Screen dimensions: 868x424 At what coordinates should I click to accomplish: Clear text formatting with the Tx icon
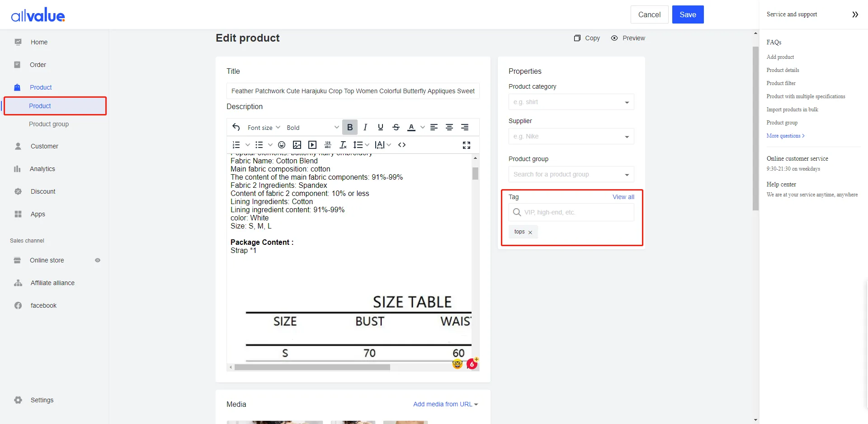point(343,145)
